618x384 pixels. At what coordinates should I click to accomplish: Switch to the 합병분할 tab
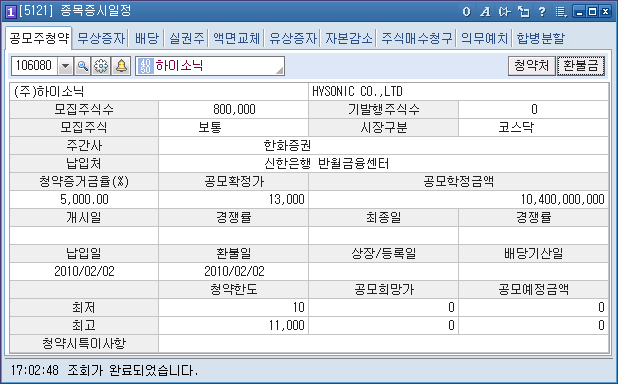click(540, 38)
